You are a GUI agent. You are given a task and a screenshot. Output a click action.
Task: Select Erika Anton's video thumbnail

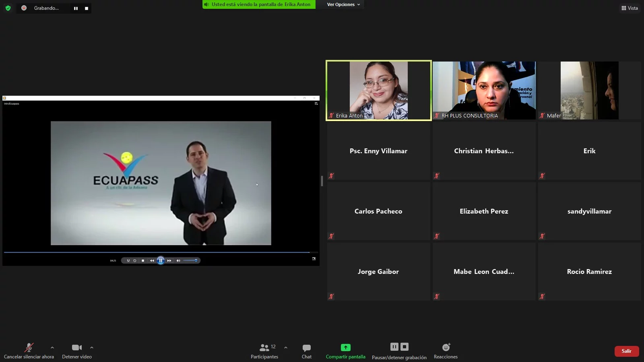pos(378,90)
